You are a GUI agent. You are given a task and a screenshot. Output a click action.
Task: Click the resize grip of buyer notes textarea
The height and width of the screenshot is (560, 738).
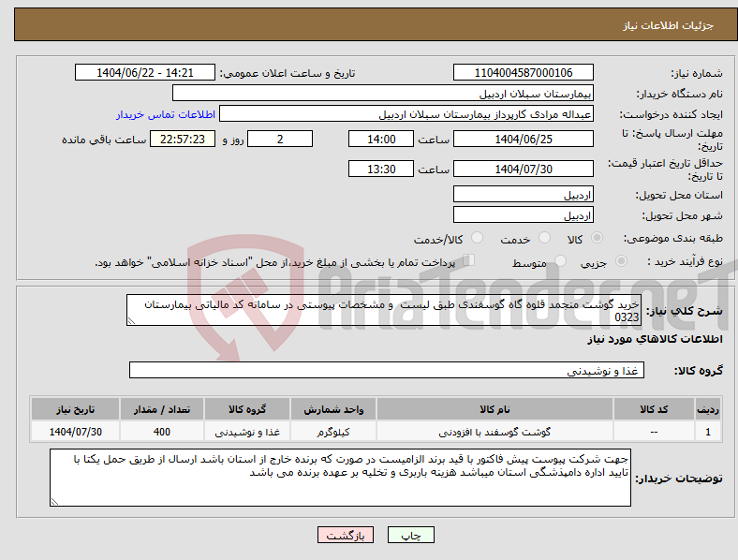(54, 502)
